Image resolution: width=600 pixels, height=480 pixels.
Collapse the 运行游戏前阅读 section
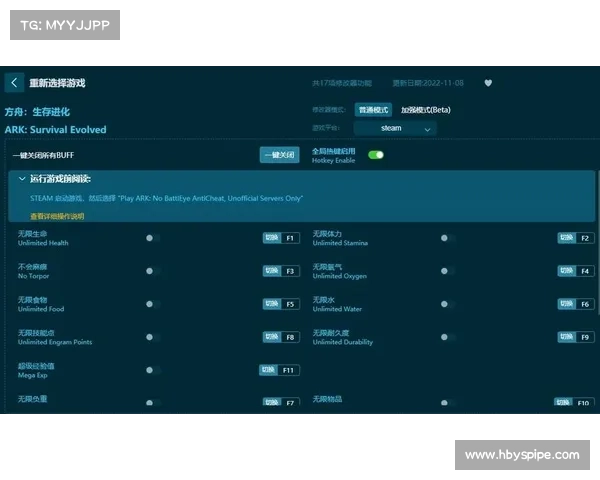22,179
